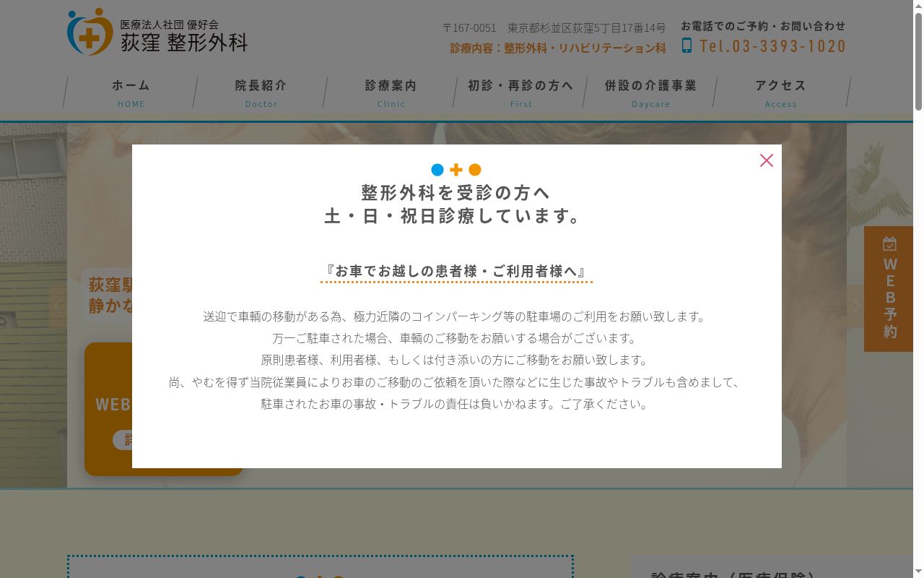Click 診療内容：整形外科・リハビリテーション科 text
This screenshot has height=578, width=924.
(x=558, y=48)
